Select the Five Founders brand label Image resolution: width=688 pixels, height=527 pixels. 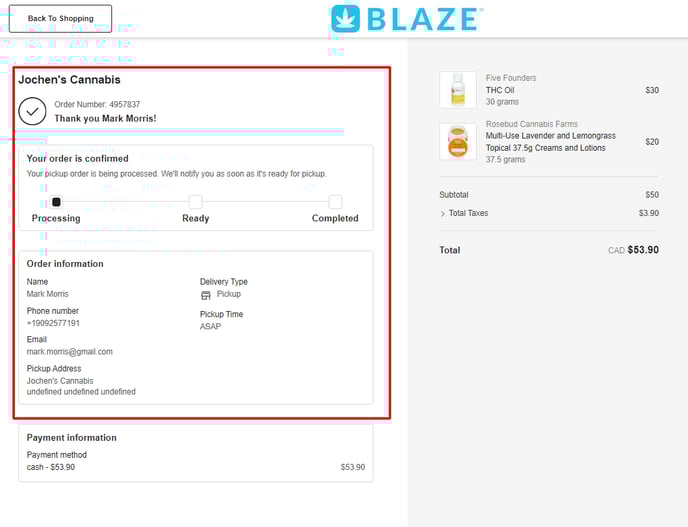coord(511,78)
